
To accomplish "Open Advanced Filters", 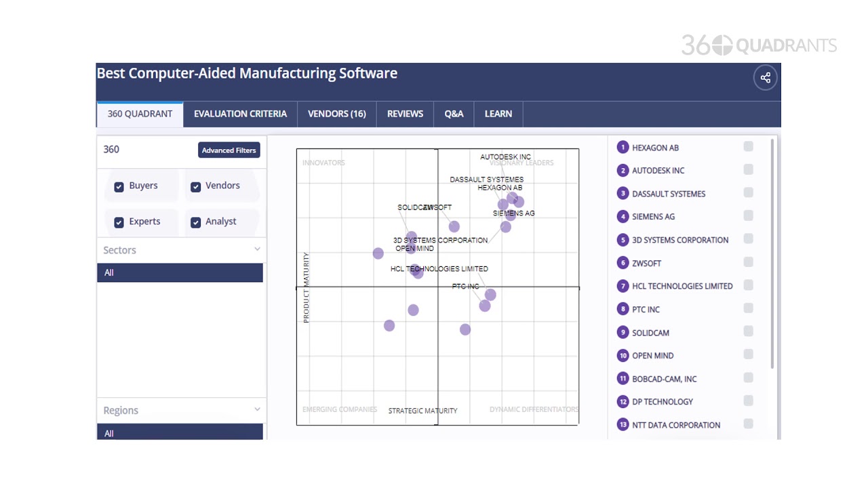I will click(229, 150).
